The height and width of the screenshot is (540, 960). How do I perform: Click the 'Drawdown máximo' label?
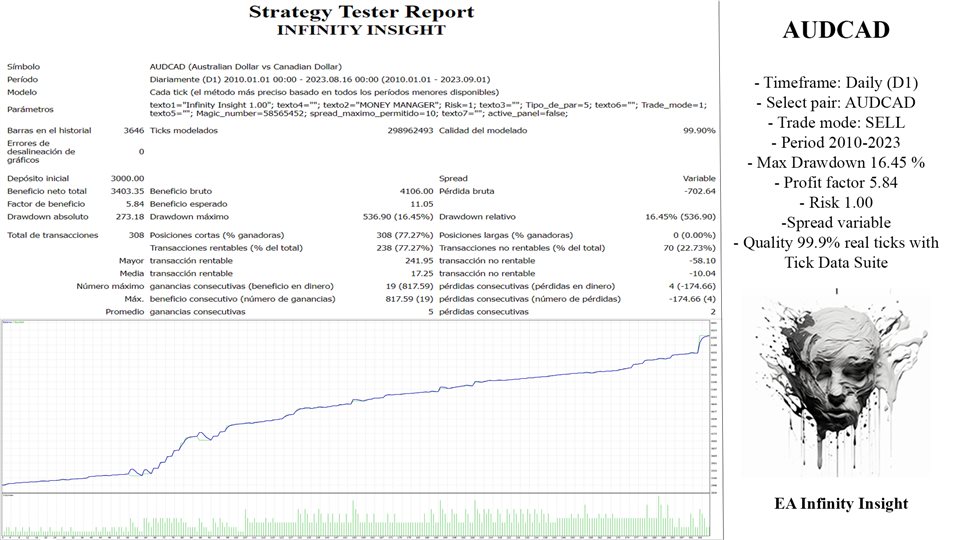(x=189, y=217)
